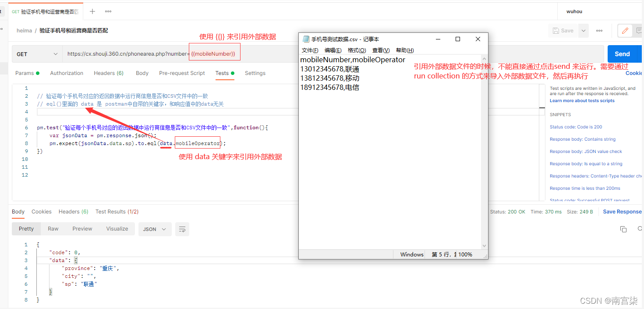Open the comments icon beside pencil

[x=639, y=31]
